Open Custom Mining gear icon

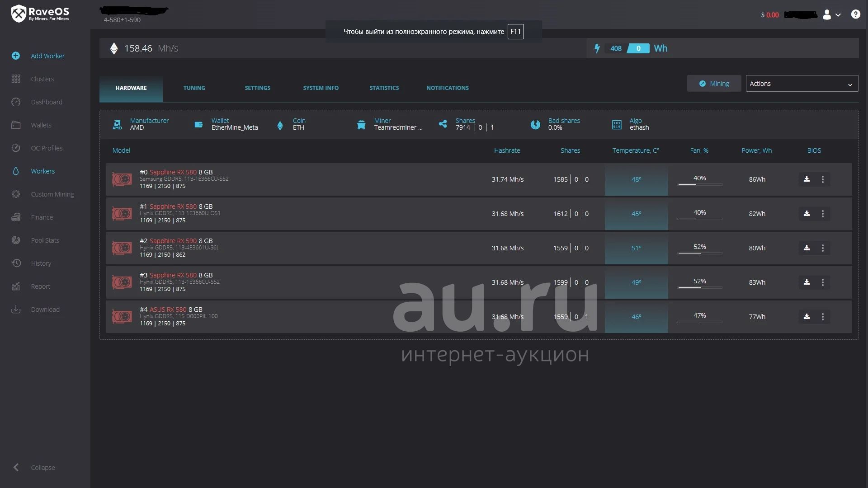coord(16,194)
